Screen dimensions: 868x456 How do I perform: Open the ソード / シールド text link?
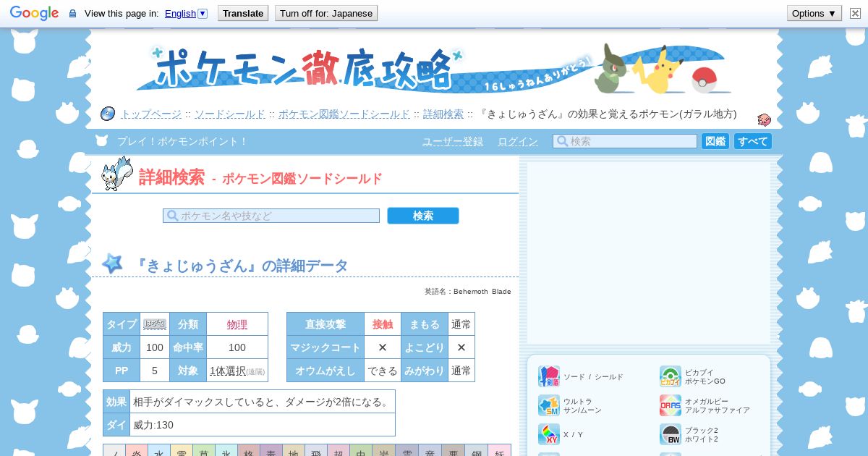(593, 376)
